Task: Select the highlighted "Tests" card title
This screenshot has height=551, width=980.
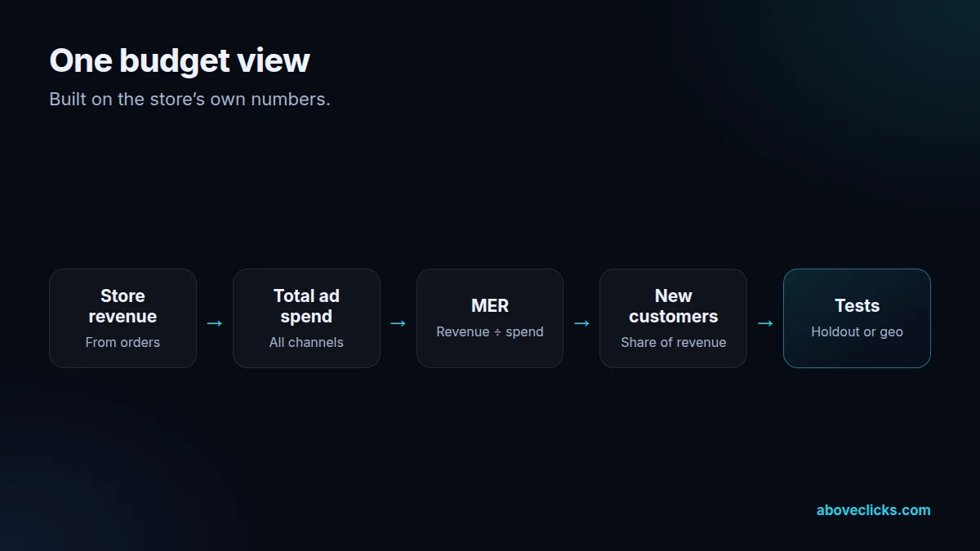Action: pos(857,306)
